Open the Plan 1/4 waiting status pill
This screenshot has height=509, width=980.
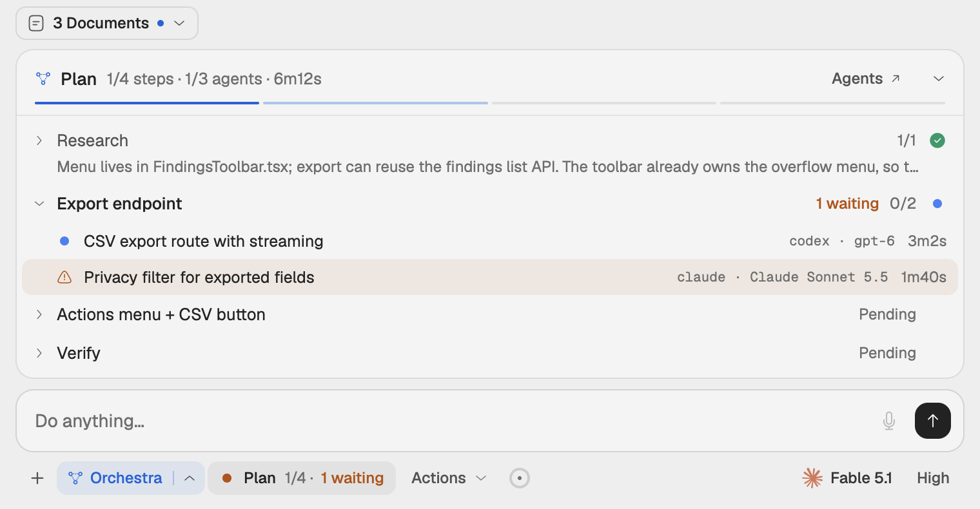302,478
